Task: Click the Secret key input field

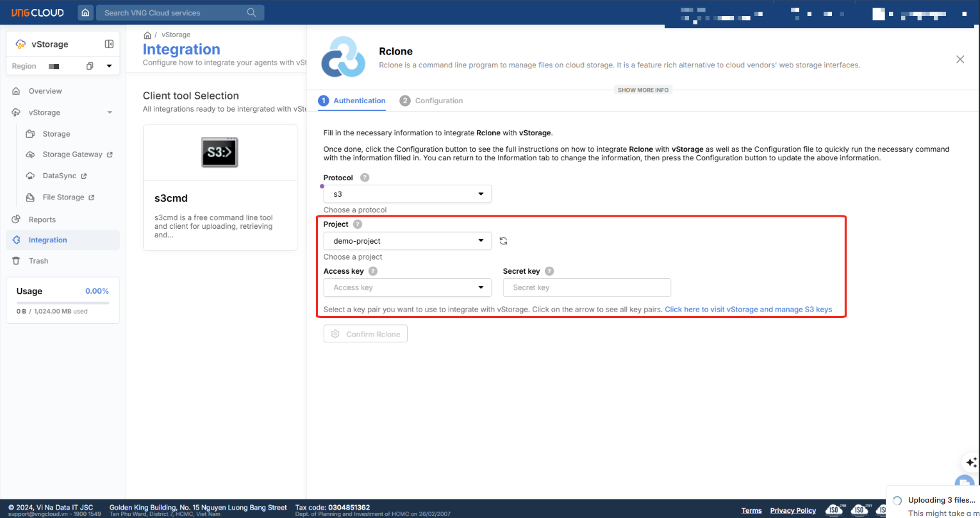Action: tap(586, 288)
